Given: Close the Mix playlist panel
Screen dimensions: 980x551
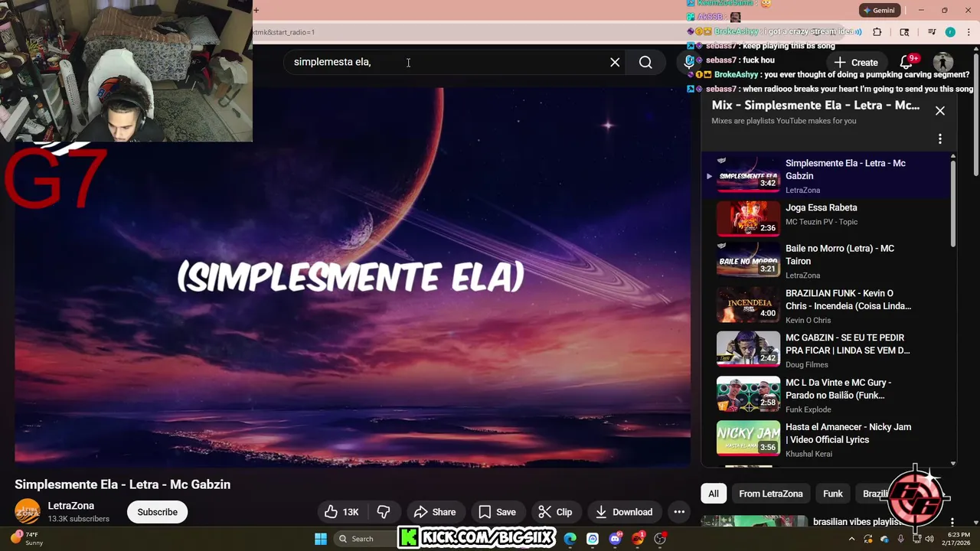Looking at the screenshot, I should (940, 110).
